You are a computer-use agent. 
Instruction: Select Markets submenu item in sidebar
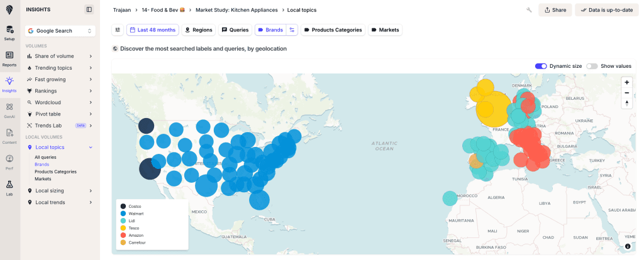click(x=43, y=179)
